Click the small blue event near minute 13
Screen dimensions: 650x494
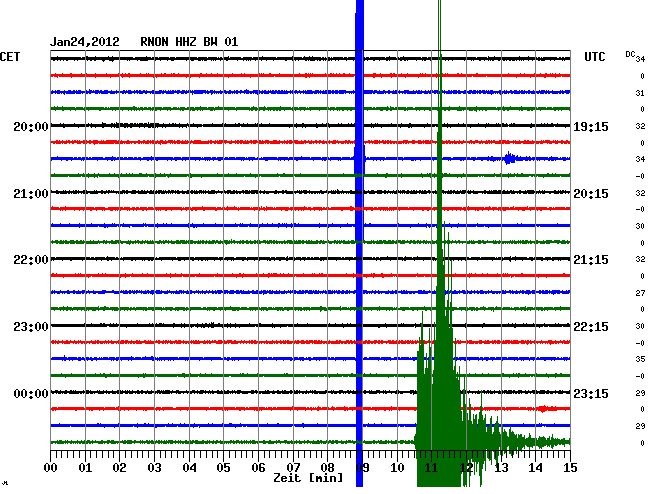pos(510,158)
